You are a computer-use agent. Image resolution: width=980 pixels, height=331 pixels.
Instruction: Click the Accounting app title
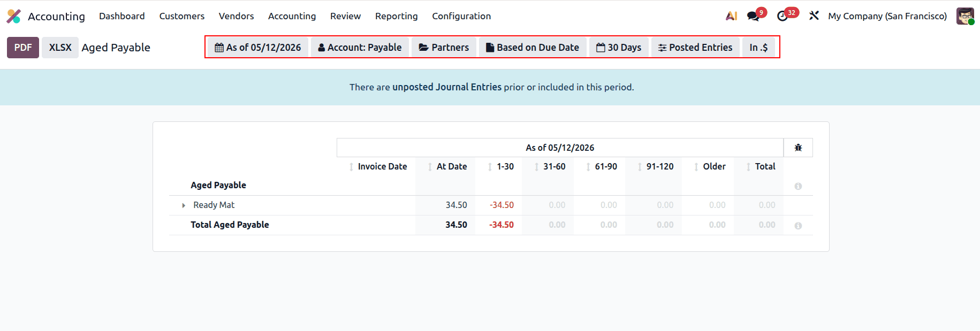point(56,17)
